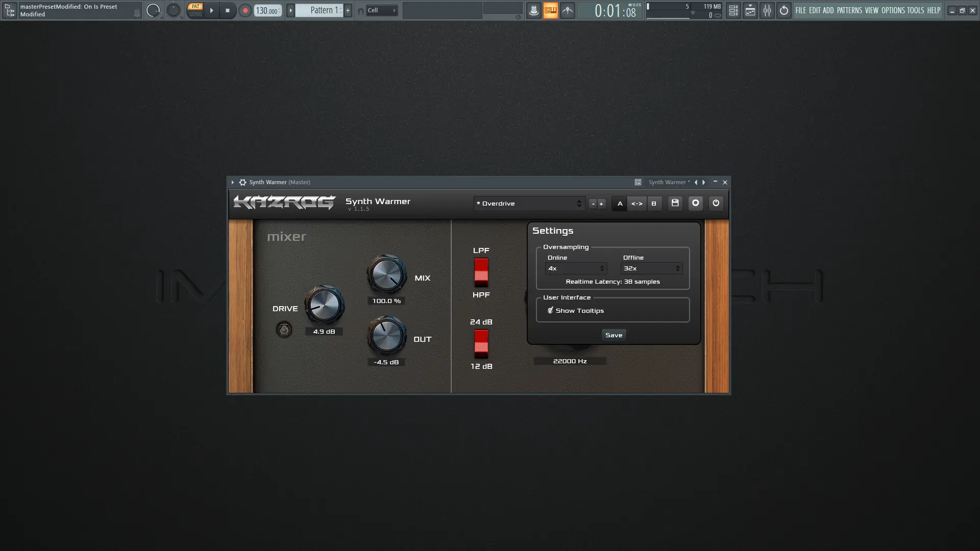This screenshot has width=980, height=551.
Task: Click the save preset floppy icon
Action: 675,203
